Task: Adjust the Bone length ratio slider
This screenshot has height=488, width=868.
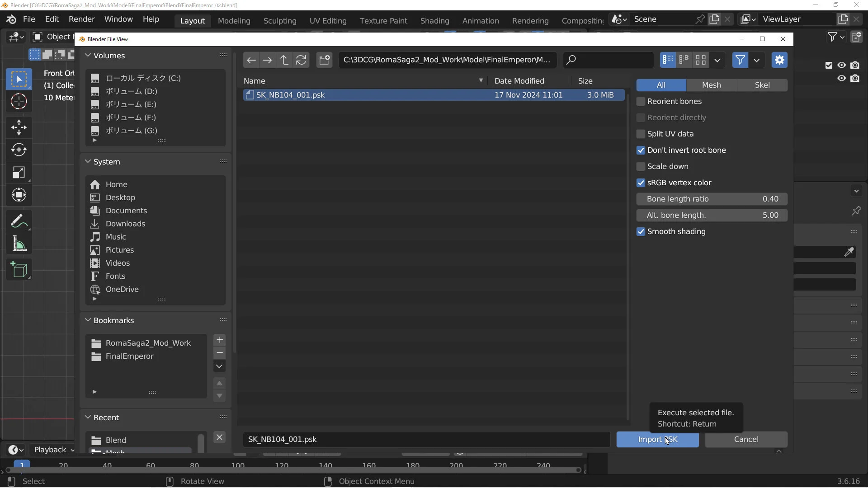Action: coord(712,199)
